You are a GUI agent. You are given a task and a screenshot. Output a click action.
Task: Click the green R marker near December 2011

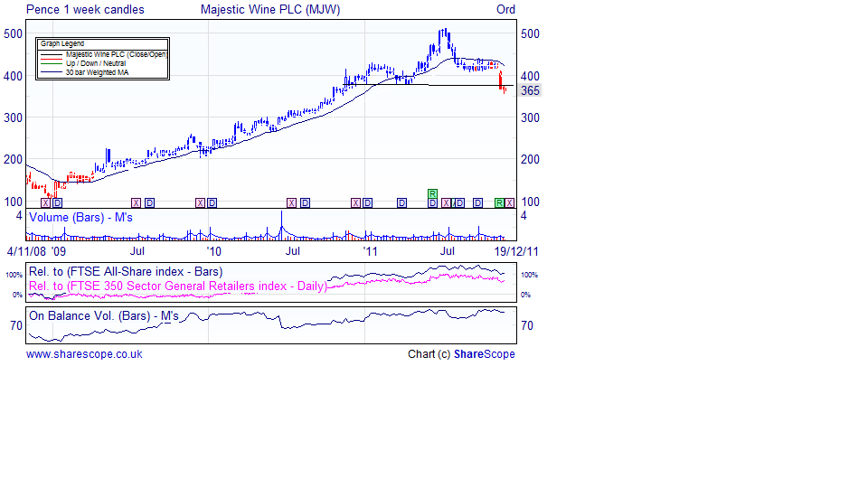[x=499, y=203]
